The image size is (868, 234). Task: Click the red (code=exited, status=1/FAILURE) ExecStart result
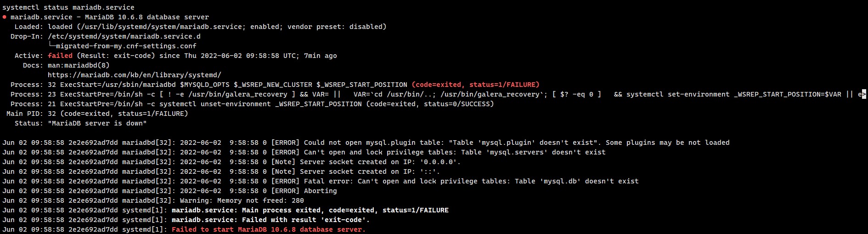pyautogui.click(x=475, y=85)
